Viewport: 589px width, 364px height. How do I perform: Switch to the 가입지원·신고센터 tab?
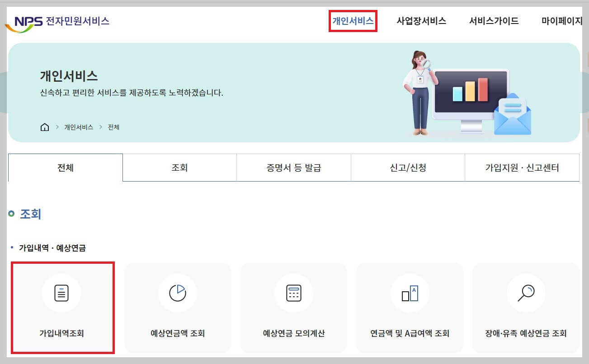tap(522, 167)
